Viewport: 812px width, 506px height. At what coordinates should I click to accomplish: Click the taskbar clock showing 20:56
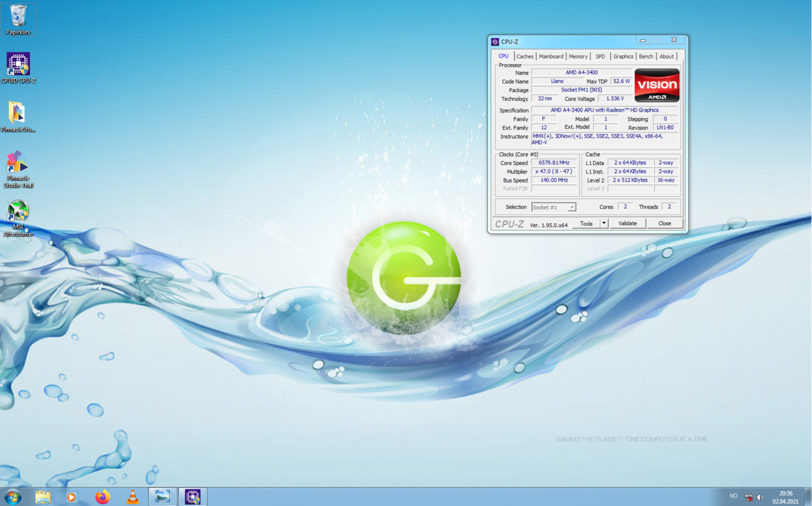coord(785,497)
